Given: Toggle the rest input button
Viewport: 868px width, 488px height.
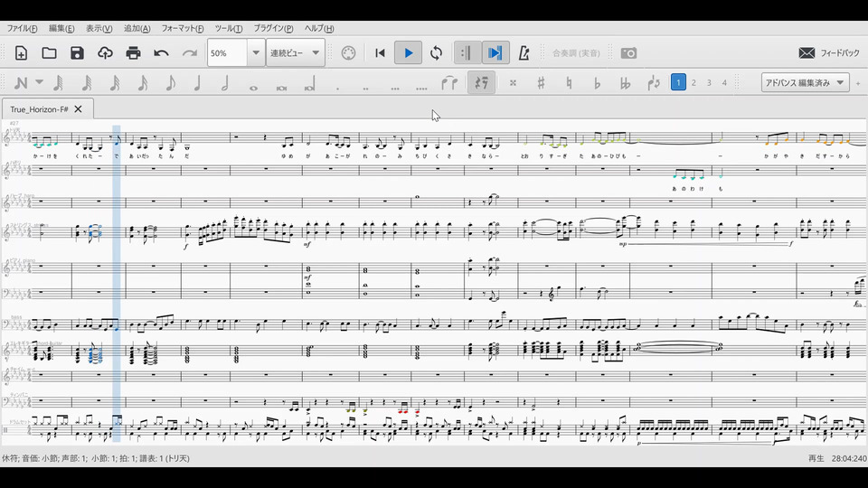Looking at the screenshot, I should pyautogui.click(x=481, y=82).
